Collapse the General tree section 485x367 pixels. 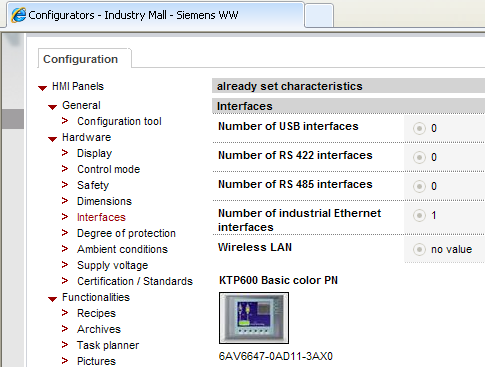(x=52, y=107)
